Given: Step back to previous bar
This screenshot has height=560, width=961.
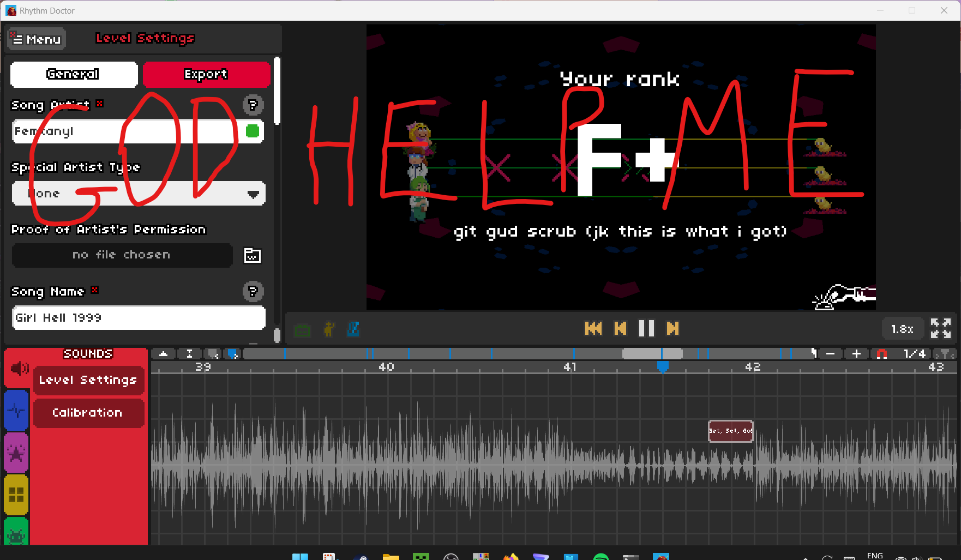Looking at the screenshot, I should pyautogui.click(x=620, y=328).
